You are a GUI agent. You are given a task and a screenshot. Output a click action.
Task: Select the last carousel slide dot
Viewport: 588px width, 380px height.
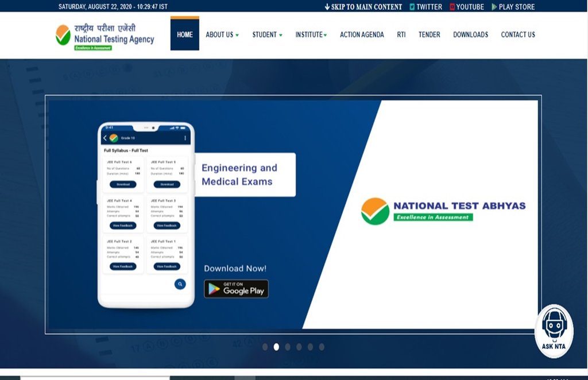(322, 347)
